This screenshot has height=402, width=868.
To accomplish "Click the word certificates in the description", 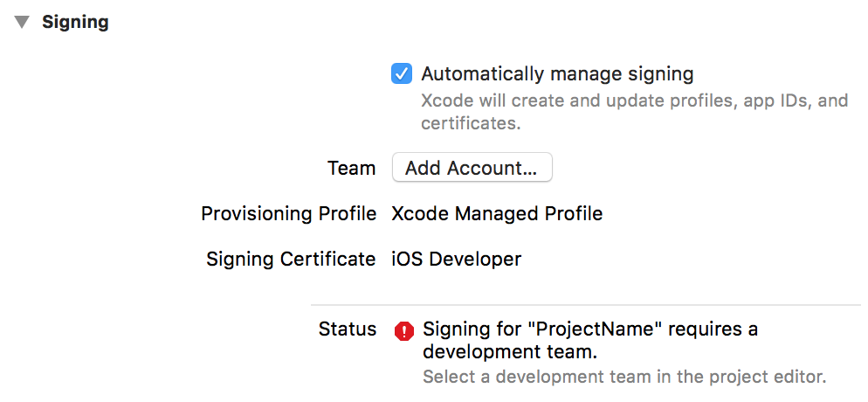I will tap(471, 123).
